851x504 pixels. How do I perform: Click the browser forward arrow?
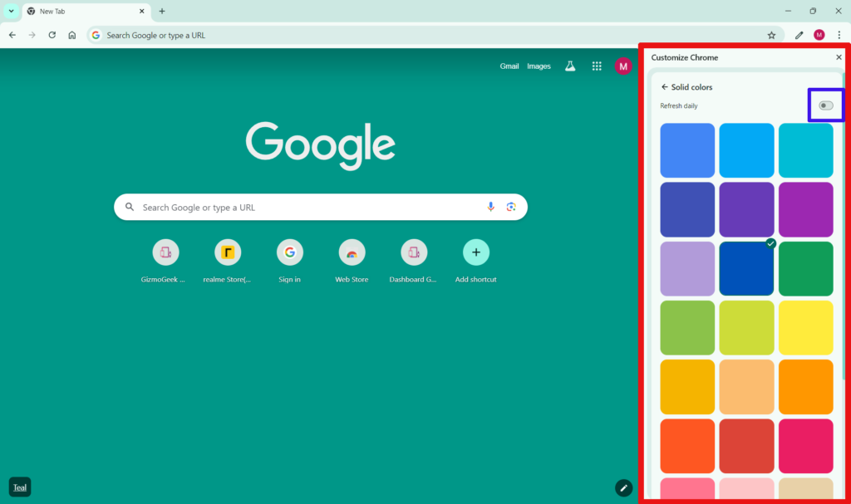[x=32, y=35]
